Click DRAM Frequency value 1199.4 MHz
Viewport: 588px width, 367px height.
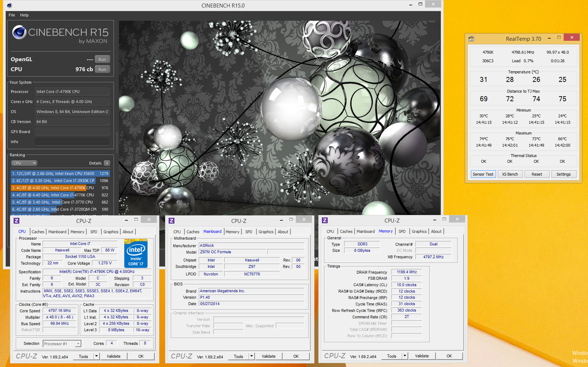point(407,272)
